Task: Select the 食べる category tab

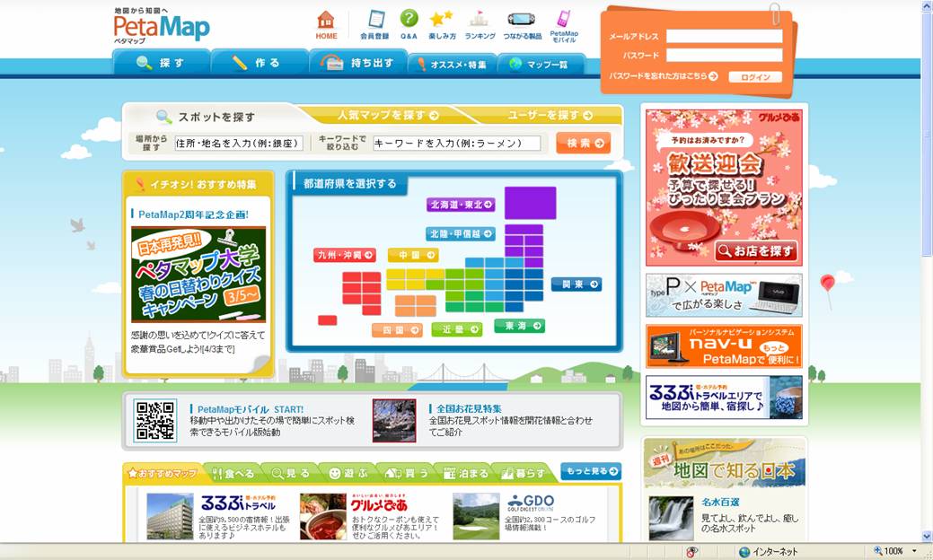Action: coord(233,473)
